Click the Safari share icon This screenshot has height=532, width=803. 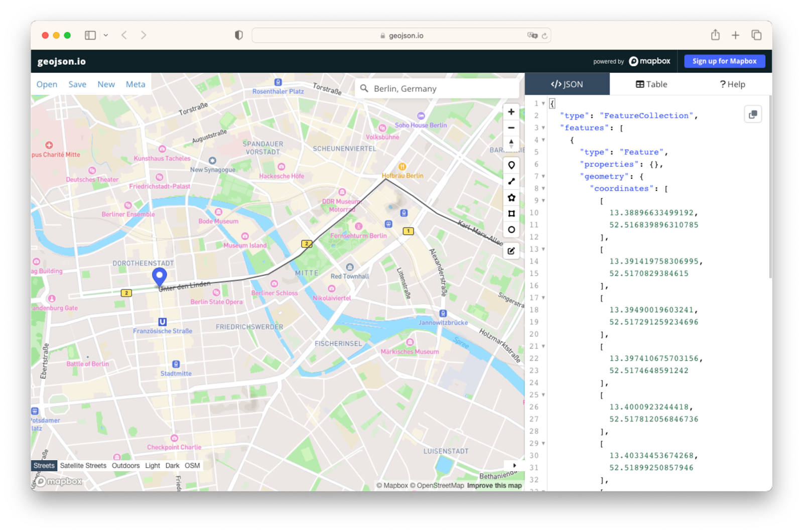(x=715, y=35)
